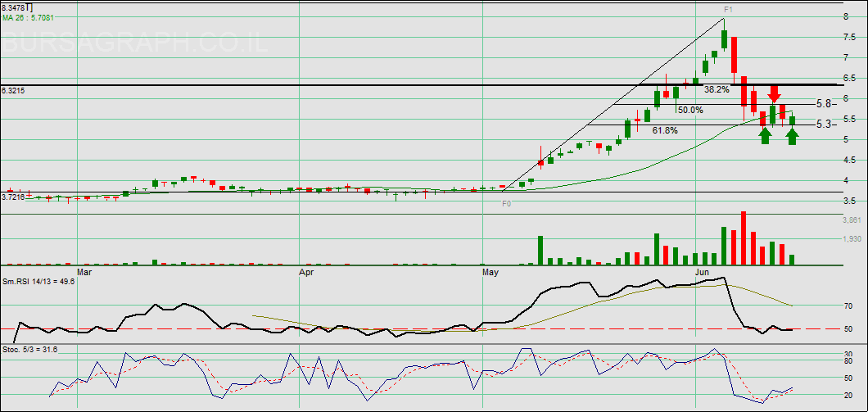
Task: Click the 50.0% Fibonacci level label
Action: [x=690, y=110]
